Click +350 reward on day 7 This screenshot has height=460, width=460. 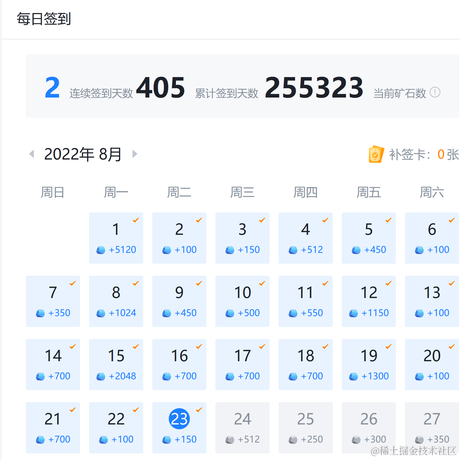click(x=59, y=313)
